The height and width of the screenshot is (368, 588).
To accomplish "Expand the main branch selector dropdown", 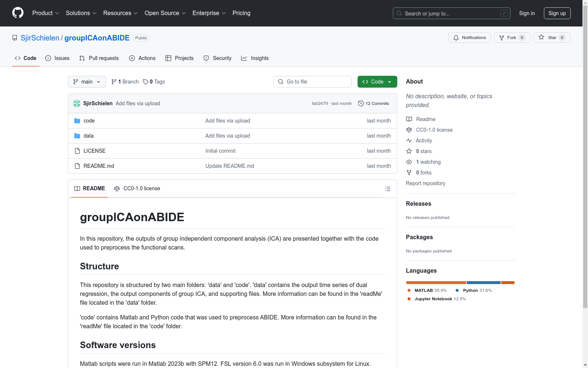I will click(x=87, y=82).
